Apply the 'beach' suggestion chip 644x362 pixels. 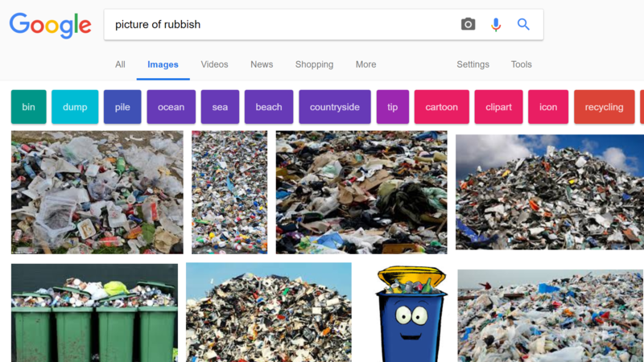coord(269,107)
